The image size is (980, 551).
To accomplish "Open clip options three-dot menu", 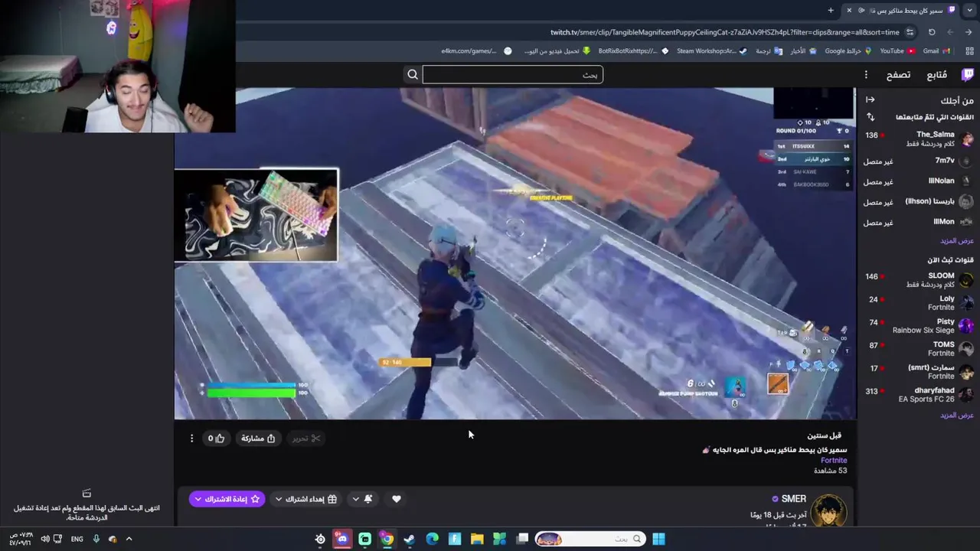I will tap(191, 438).
